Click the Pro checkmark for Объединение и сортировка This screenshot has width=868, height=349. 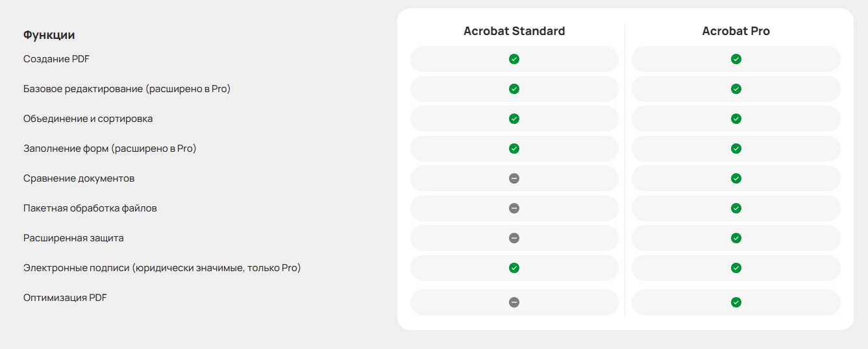pyautogui.click(x=736, y=119)
